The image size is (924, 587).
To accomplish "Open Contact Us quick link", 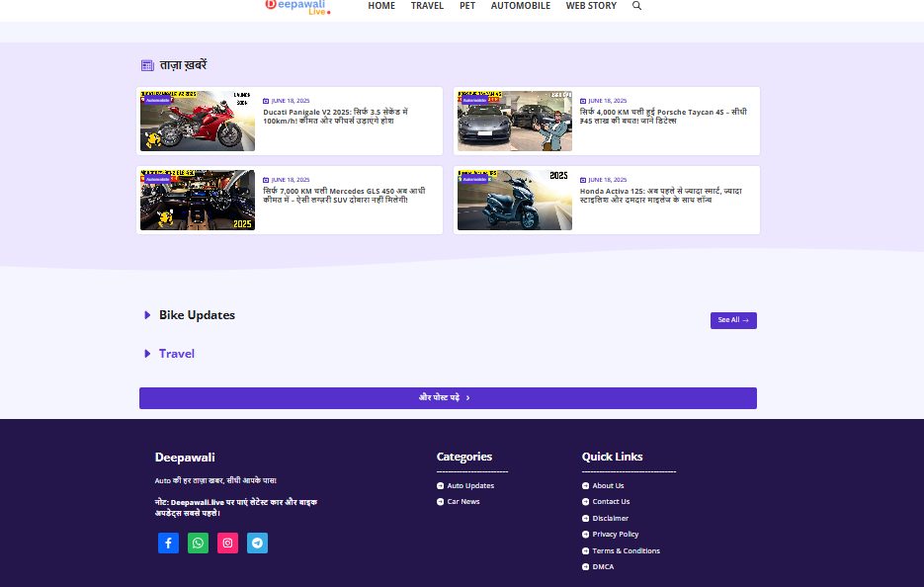I will coord(611,502).
